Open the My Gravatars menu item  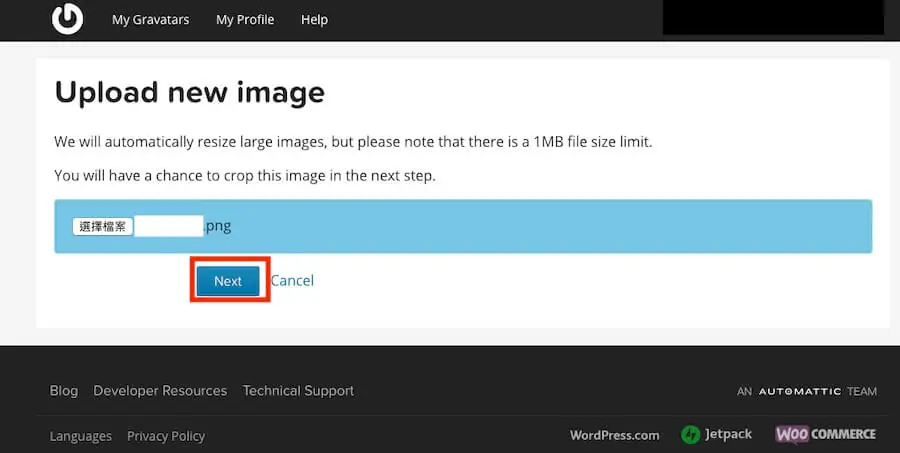pos(150,20)
